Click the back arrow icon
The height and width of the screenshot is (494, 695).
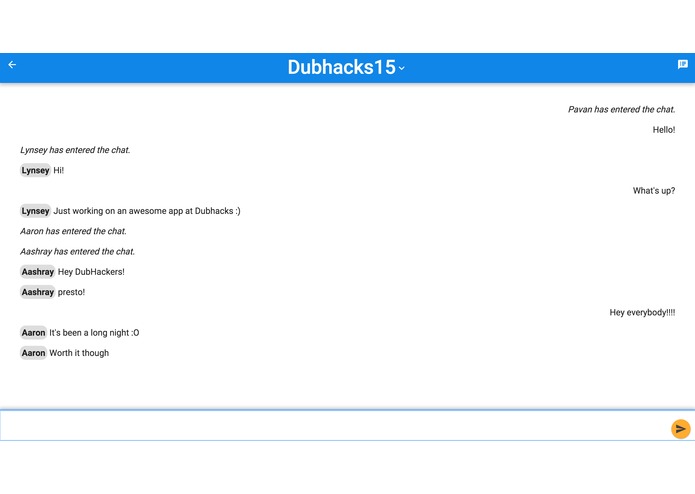point(12,65)
